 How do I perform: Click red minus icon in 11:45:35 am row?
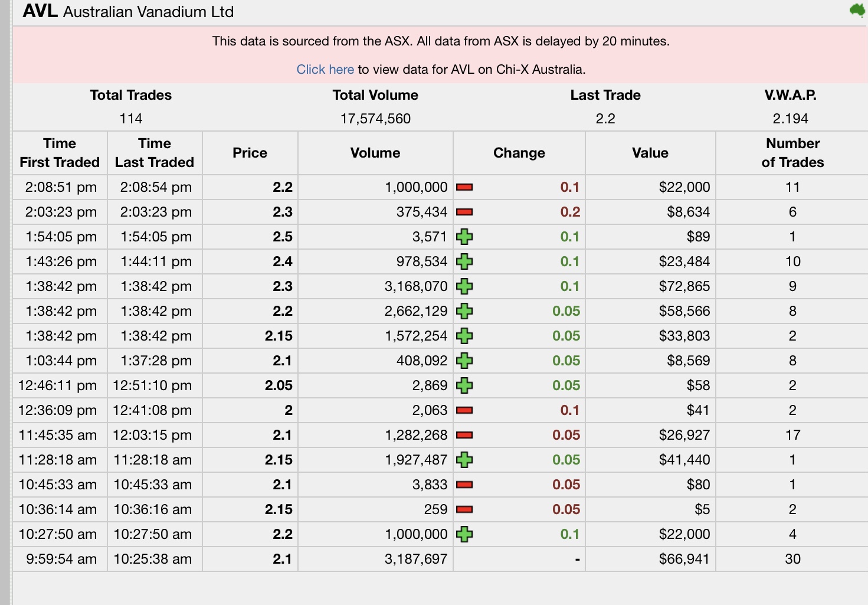tap(464, 435)
